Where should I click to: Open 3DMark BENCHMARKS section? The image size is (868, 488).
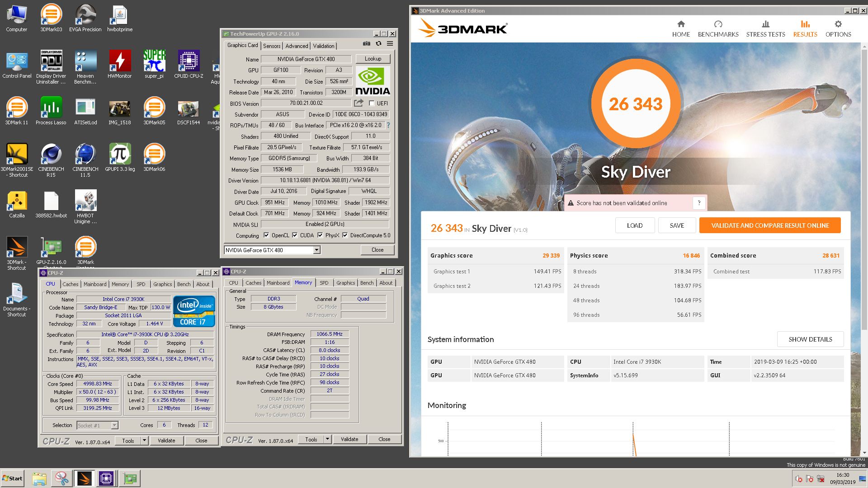click(x=718, y=29)
